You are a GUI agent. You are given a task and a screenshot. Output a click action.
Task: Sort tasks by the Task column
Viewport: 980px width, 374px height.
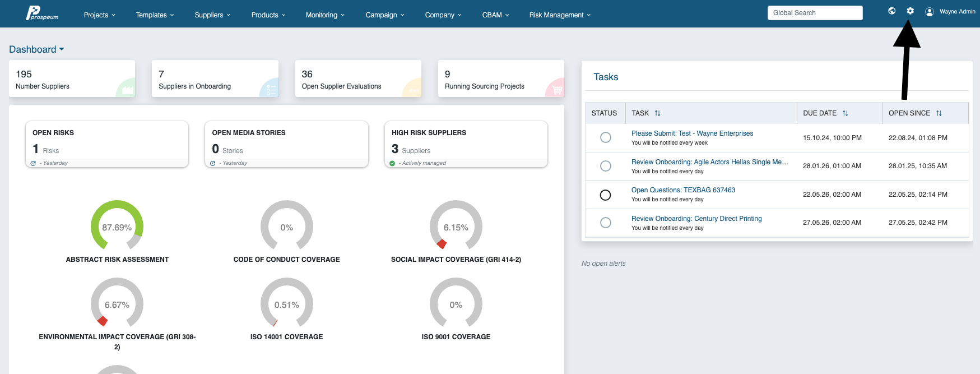click(658, 113)
